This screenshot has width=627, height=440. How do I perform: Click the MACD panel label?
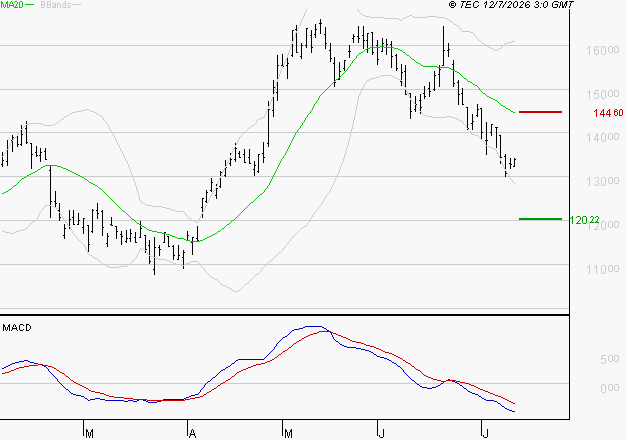click(17, 328)
